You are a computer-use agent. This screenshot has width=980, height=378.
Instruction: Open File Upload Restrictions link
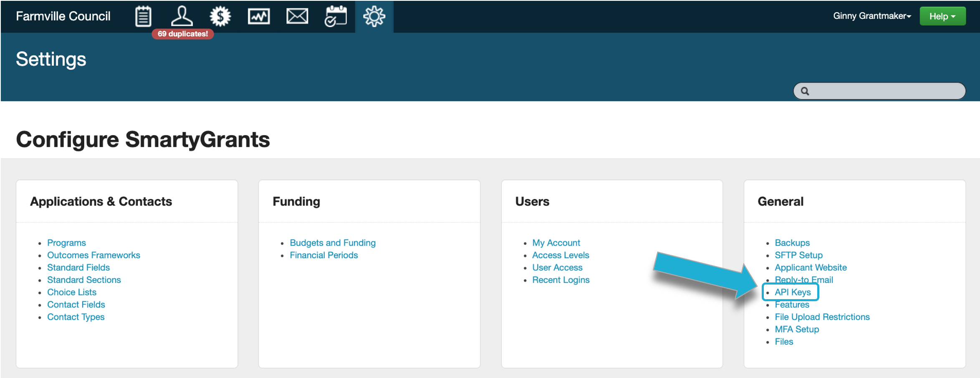(822, 317)
